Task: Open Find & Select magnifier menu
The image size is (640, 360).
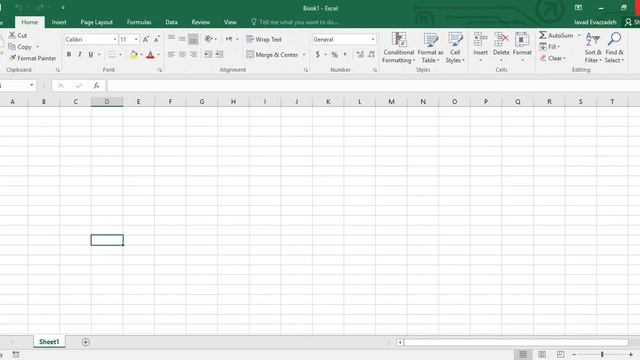Action: point(614,48)
